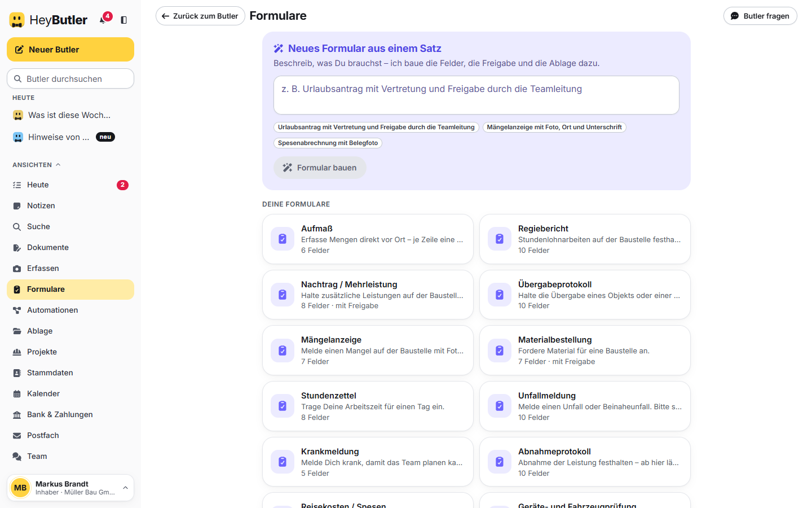Open the Abnahmeprotokoll form card
The height and width of the screenshot is (508, 812).
tap(585, 462)
